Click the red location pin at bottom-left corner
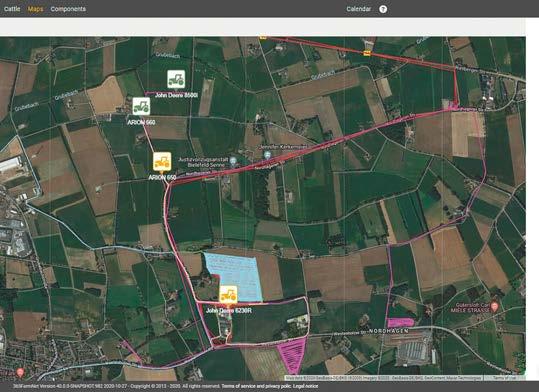This screenshot has height=392, width=539. click(20, 372)
